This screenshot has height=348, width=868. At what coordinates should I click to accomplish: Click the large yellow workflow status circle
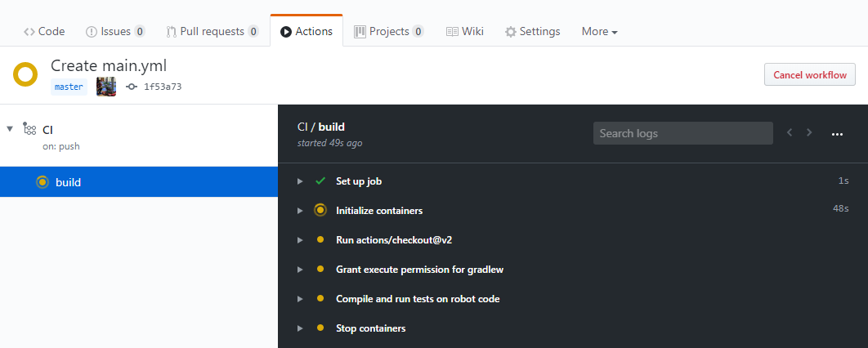tap(25, 74)
